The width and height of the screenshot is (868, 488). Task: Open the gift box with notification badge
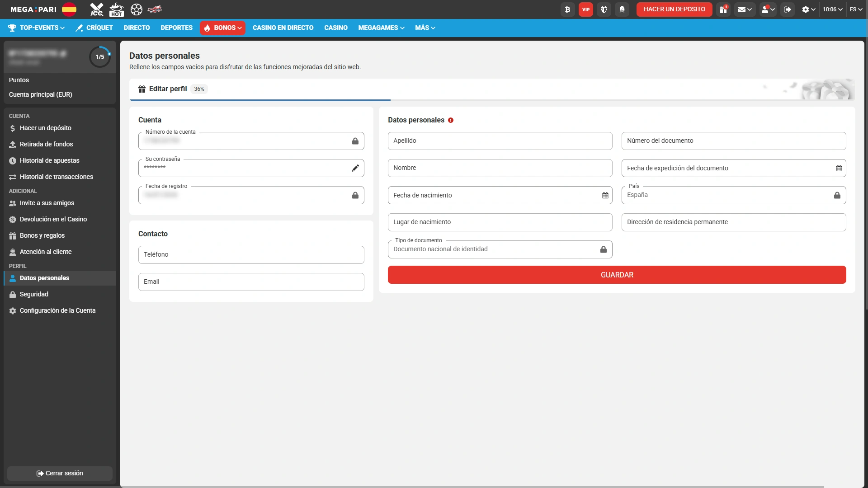[723, 9]
